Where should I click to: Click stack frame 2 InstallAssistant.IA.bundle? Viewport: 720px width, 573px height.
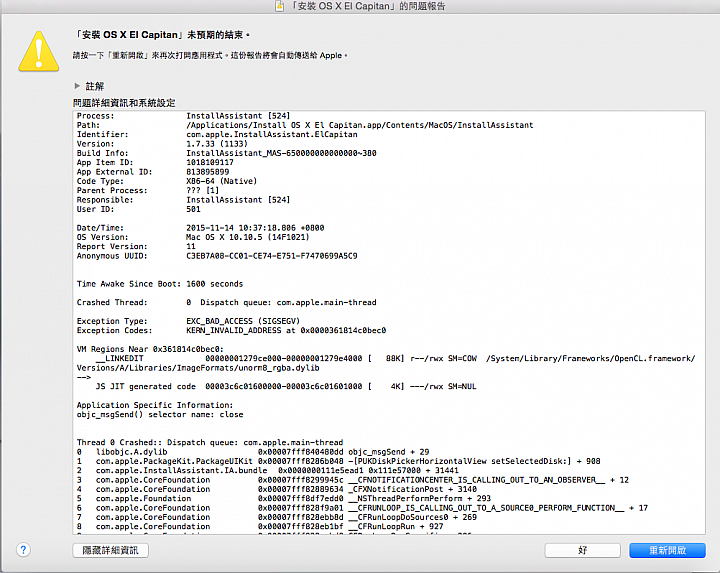267,470
